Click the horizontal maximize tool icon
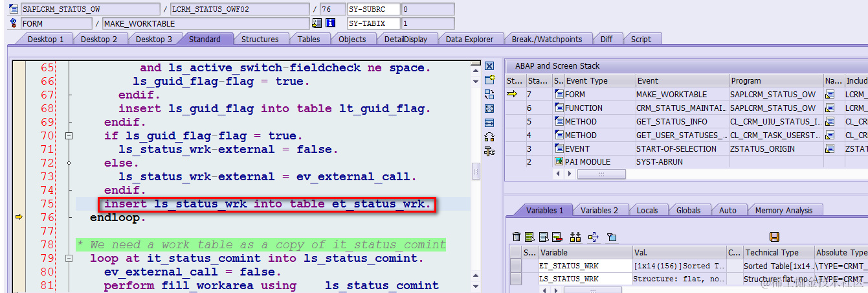Image resolution: width=868 pixels, height=293 pixels. pos(489,123)
